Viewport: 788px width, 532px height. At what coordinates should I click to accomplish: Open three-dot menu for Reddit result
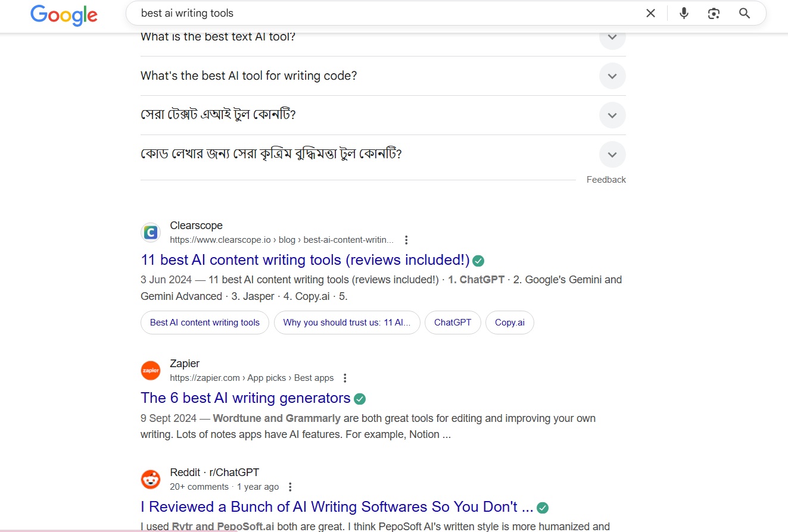click(x=290, y=487)
